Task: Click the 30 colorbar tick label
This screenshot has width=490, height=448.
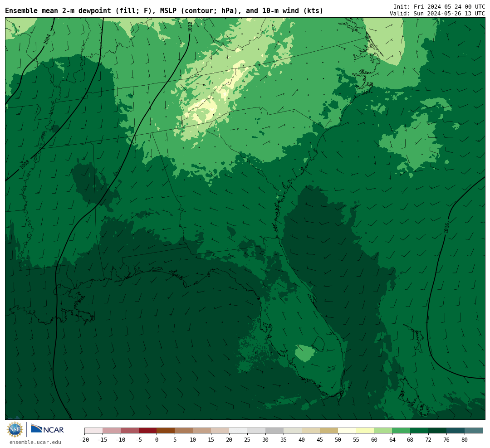Action: (x=265, y=439)
